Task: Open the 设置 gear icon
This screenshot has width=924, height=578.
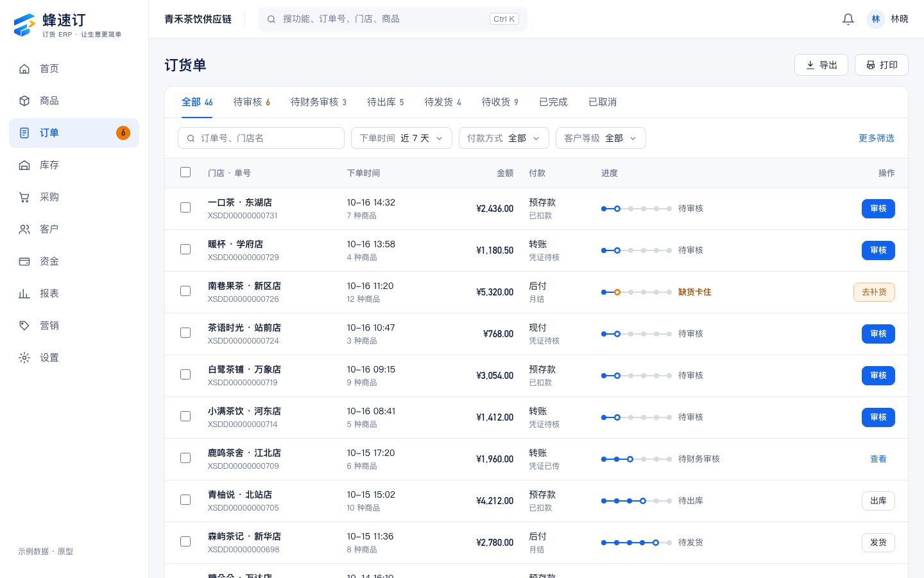Action: click(x=24, y=358)
